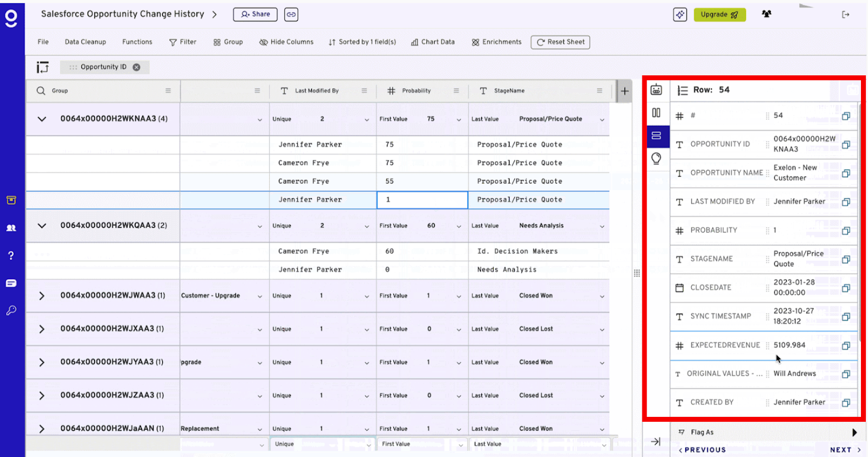
Task: Click the copy link icon beside Share
Action: pos(291,15)
